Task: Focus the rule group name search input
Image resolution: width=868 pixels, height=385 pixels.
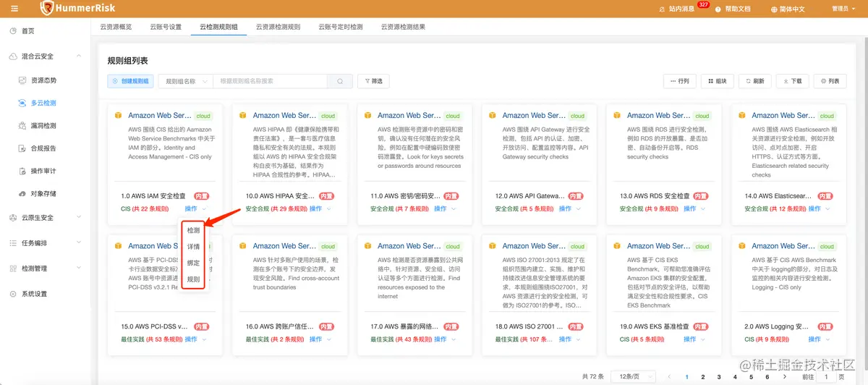Action: (270, 81)
